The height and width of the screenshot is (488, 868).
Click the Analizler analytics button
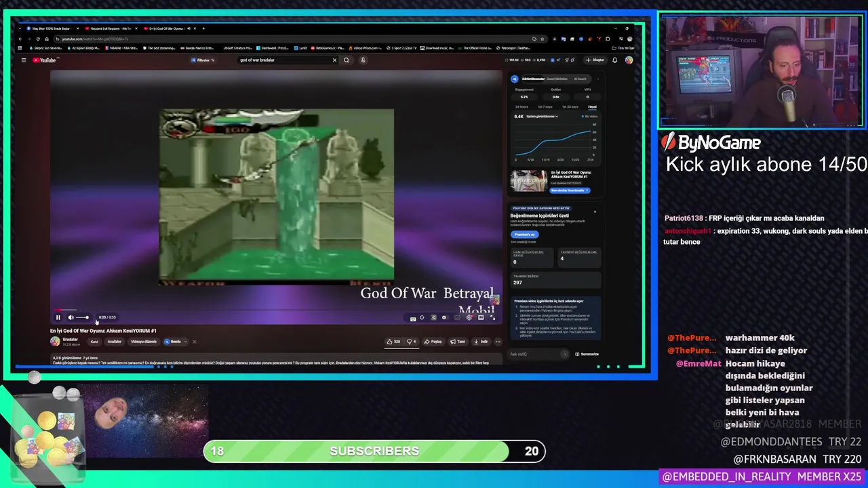pyautogui.click(x=115, y=342)
